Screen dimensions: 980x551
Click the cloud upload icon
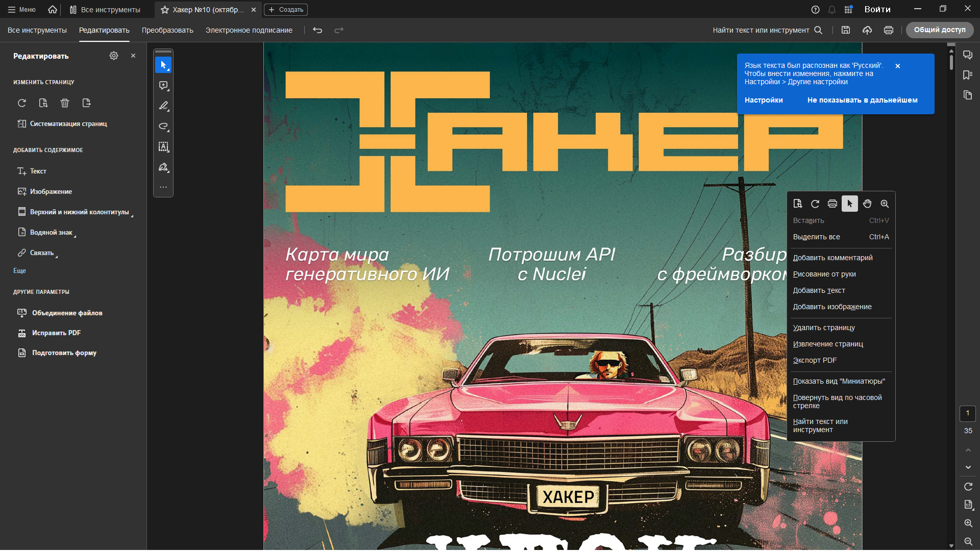(x=867, y=30)
